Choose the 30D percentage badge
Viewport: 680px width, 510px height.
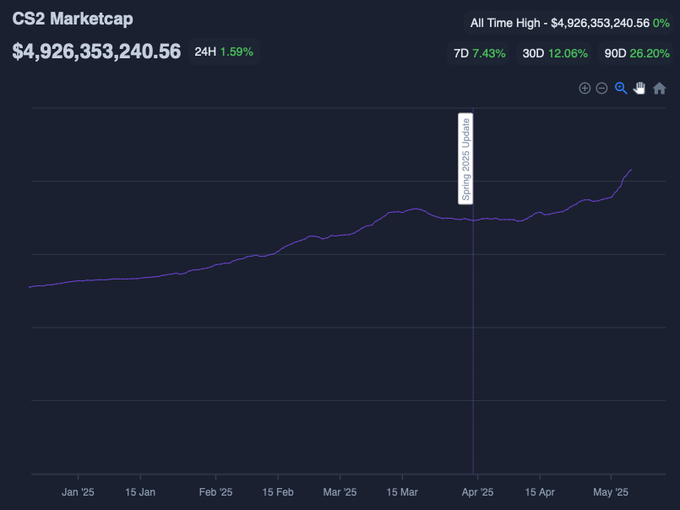pyautogui.click(x=556, y=52)
